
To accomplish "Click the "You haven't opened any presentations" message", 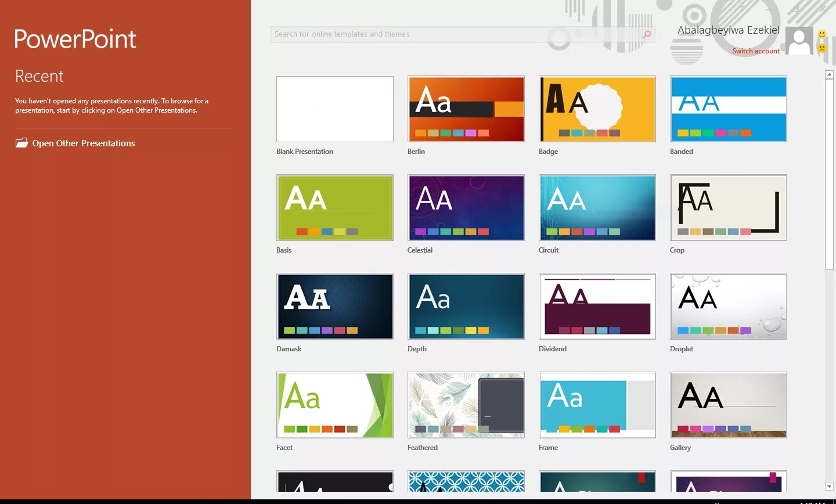I will coord(111,106).
